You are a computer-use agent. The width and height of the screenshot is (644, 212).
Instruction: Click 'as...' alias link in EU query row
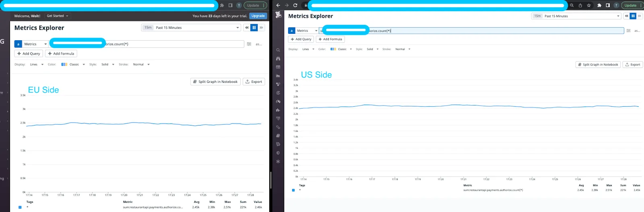coord(259,44)
